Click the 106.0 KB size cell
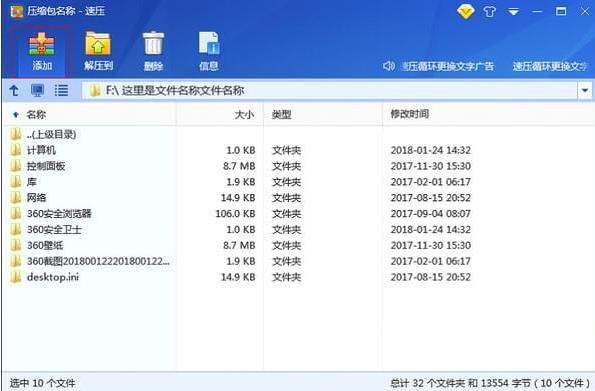The height and width of the screenshot is (391, 595). point(235,214)
